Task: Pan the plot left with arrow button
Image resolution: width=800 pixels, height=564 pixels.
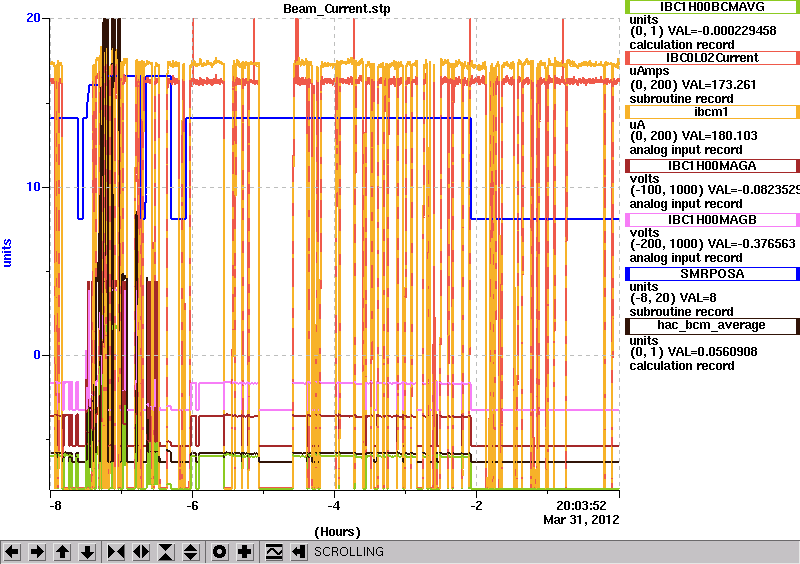Action: [12, 552]
